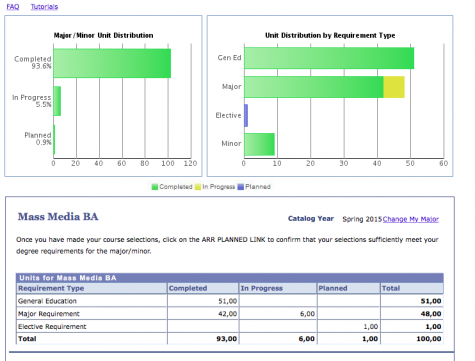Click the green Completed legend swatch
Image resolution: width=475 pixels, height=361 pixels.
coord(155,187)
